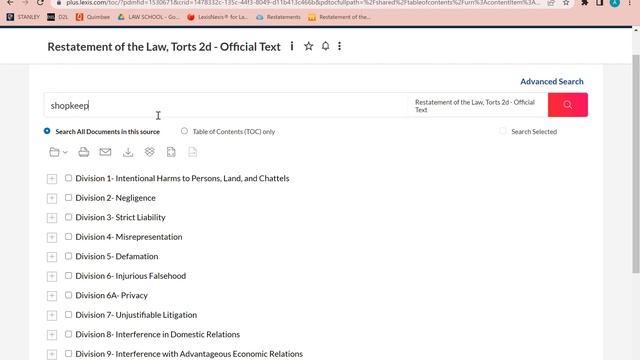Click the download icon in the toolbar
This screenshot has height=360, width=640.
[x=128, y=152]
